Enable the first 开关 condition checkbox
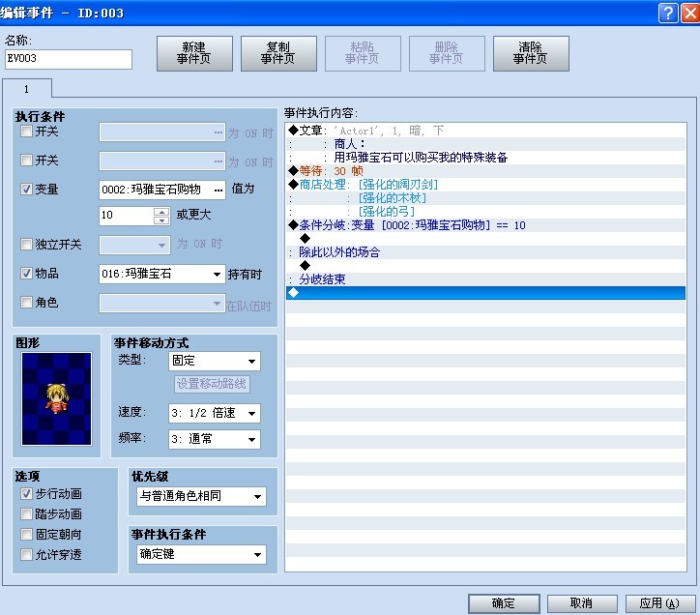This screenshot has height=615, width=700. pos(26,132)
